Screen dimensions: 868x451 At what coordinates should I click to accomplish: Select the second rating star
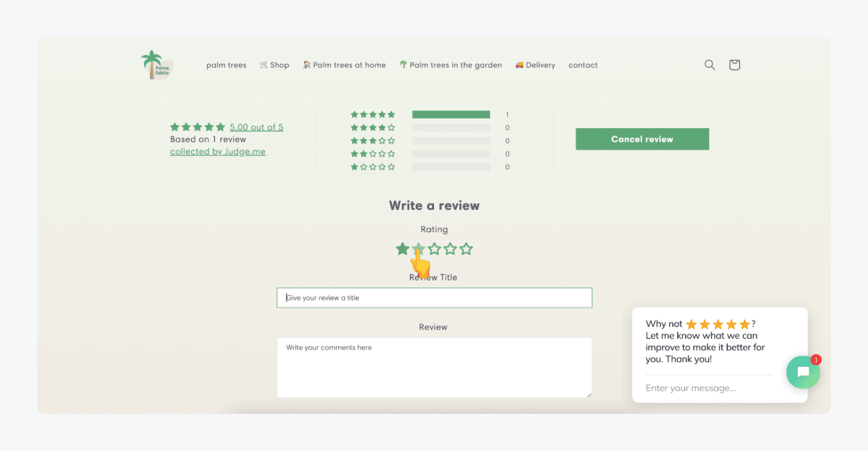pyautogui.click(x=418, y=249)
